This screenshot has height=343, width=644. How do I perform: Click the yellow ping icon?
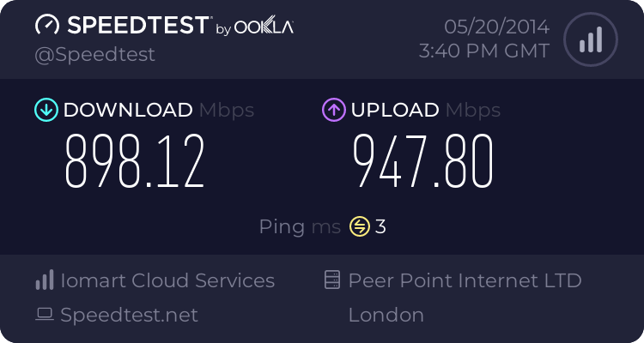tap(359, 226)
